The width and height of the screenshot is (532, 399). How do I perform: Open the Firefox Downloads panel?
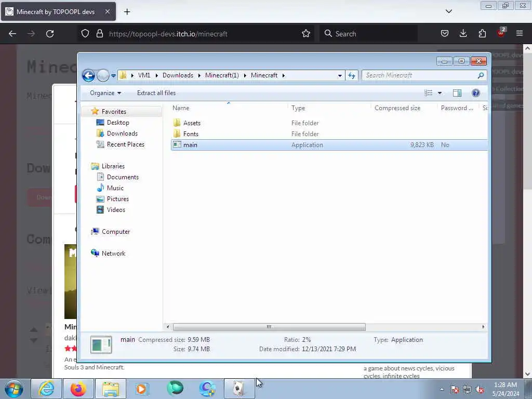tap(463, 34)
